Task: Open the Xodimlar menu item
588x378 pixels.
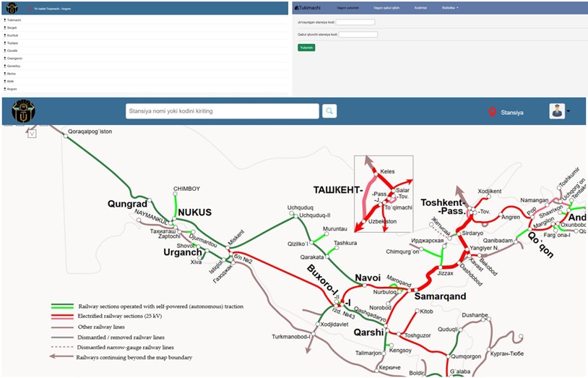Action: click(420, 8)
